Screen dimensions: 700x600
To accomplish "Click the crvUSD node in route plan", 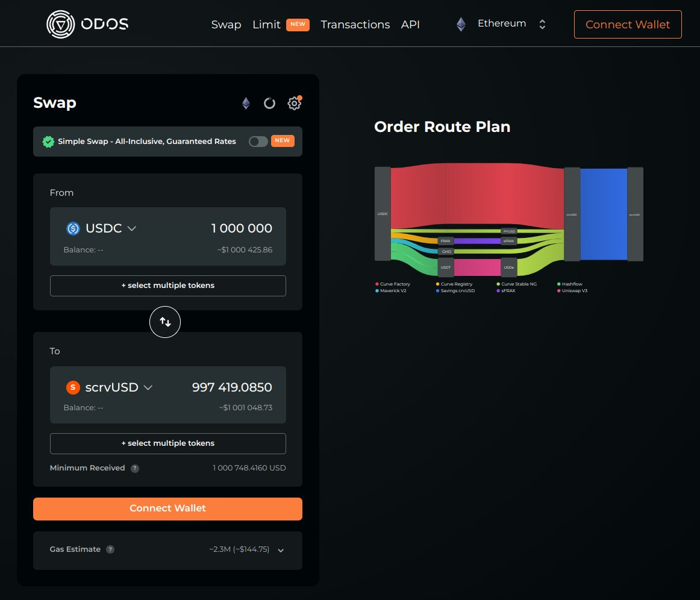I will [x=572, y=214].
